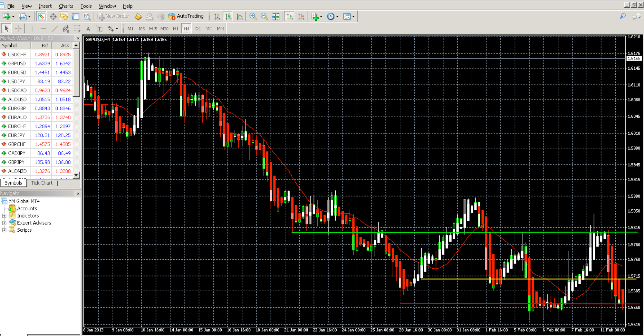644x336 pixels.
Task: Switch the chart to candlestick display
Action: 228,16
